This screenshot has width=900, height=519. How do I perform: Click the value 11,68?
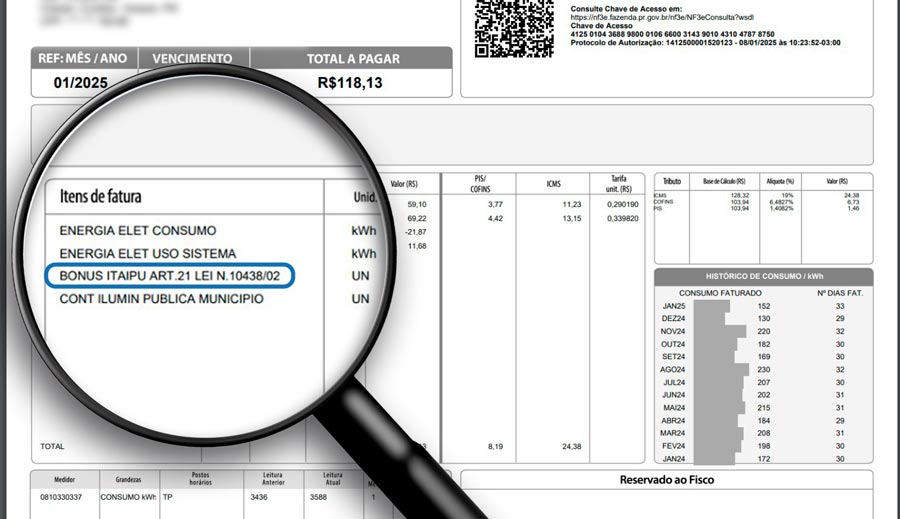point(417,246)
